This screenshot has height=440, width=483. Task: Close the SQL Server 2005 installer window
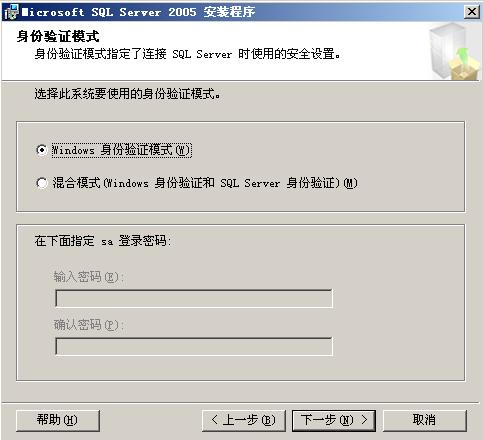(472, 12)
